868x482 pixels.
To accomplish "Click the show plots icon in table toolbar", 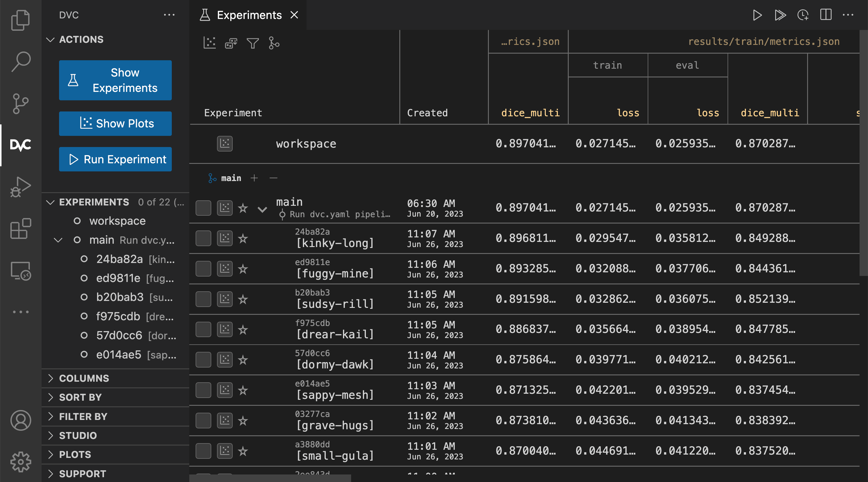I will pyautogui.click(x=209, y=43).
